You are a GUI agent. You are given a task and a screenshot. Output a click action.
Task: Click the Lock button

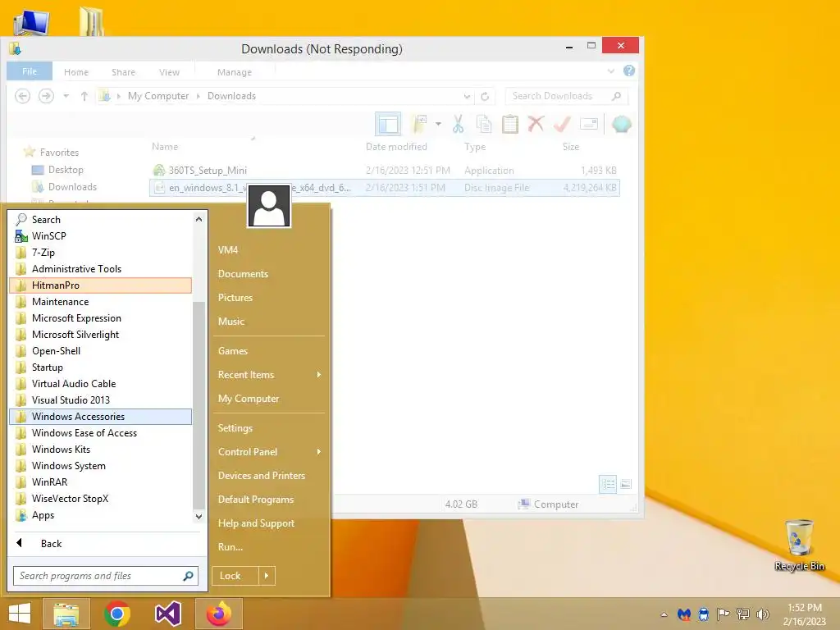pyautogui.click(x=235, y=576)
